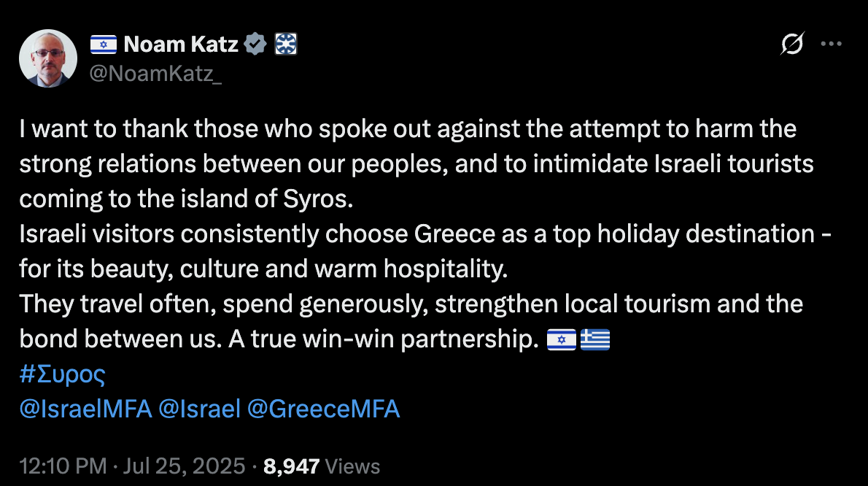Click the Grok slashed-circle icon
The width and height of the screenshot is (868, 486).
[x=791, y=45]
